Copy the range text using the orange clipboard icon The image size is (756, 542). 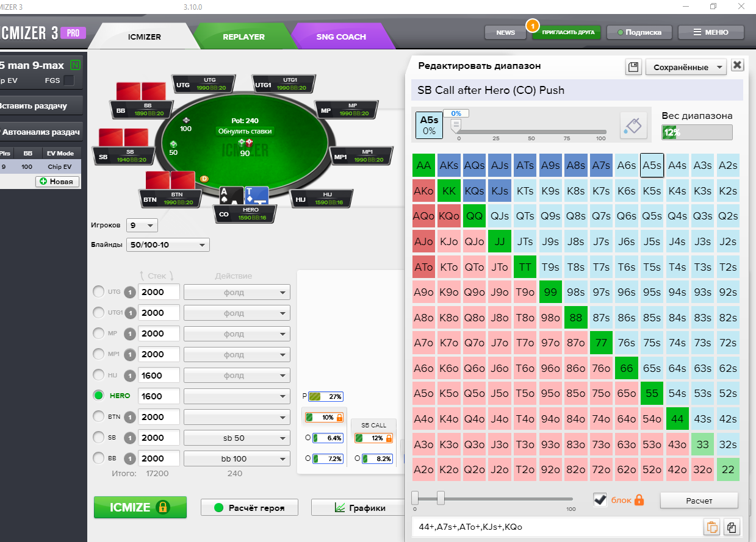tap(711, 527)
